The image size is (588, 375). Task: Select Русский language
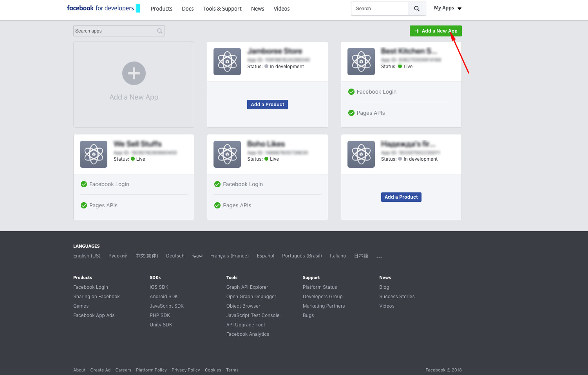click(x=118, y=256)
